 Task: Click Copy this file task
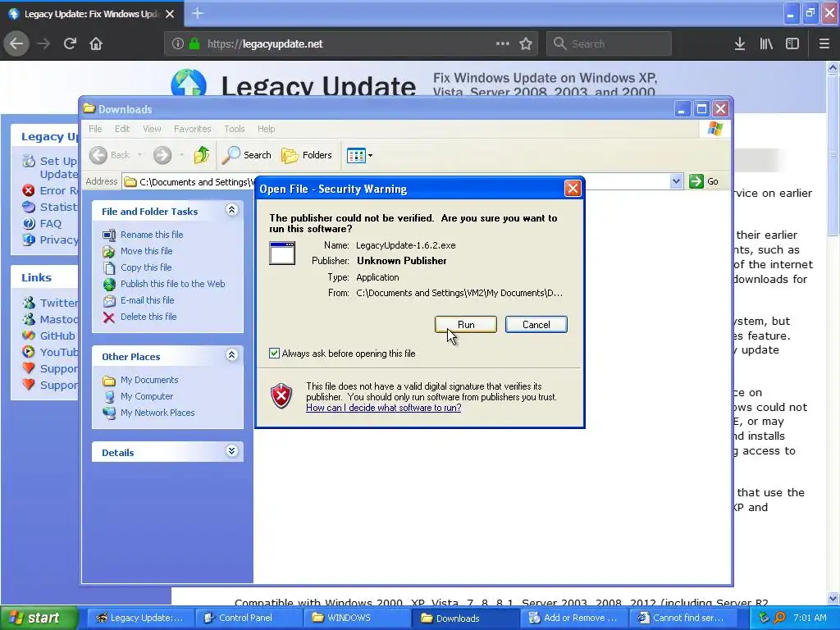146,267
